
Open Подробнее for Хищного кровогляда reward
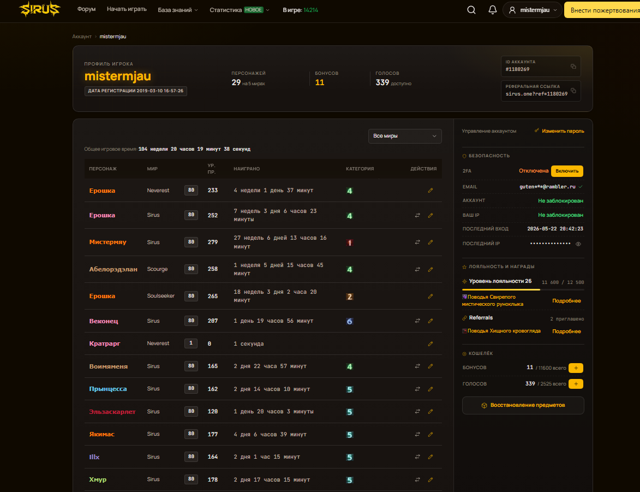(x=566, y=331)
